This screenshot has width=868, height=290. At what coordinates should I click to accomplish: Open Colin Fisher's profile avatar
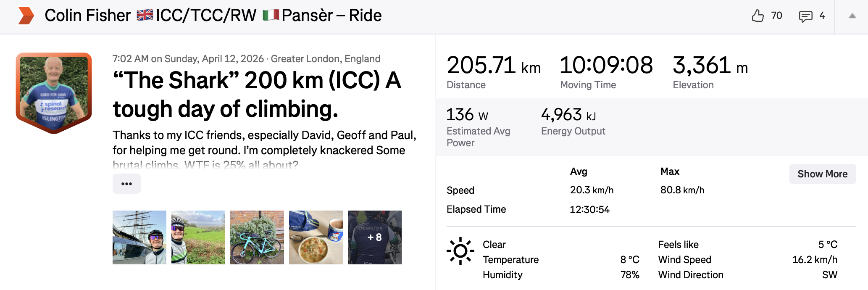click(x=54, y=92)
